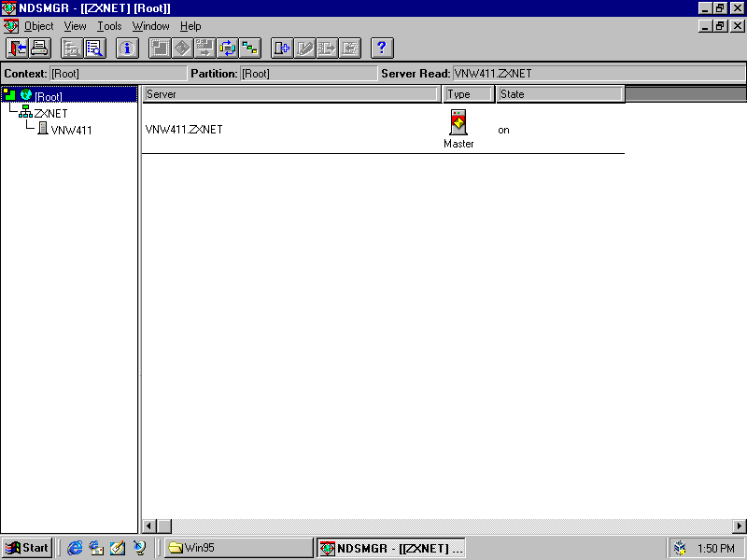Click the Change Replica Type pencil icon
Viewport: 747px width, 560px height.
[305, 49]
